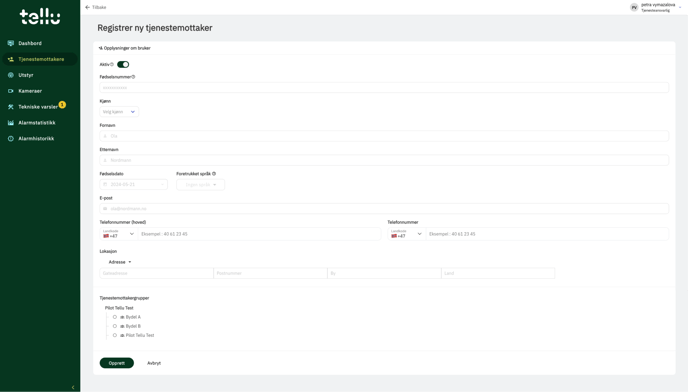This screenshot has width=688, height=392.
Task: Expand the Adresse location type dropdown
Action: coord(119,262)
